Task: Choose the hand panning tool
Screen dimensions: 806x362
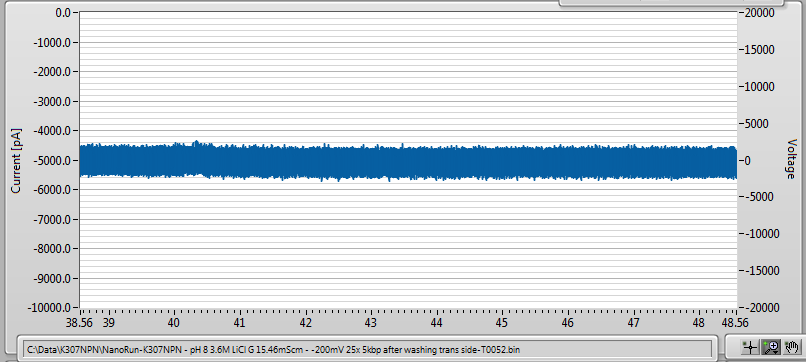Action: tap(792, 348)
